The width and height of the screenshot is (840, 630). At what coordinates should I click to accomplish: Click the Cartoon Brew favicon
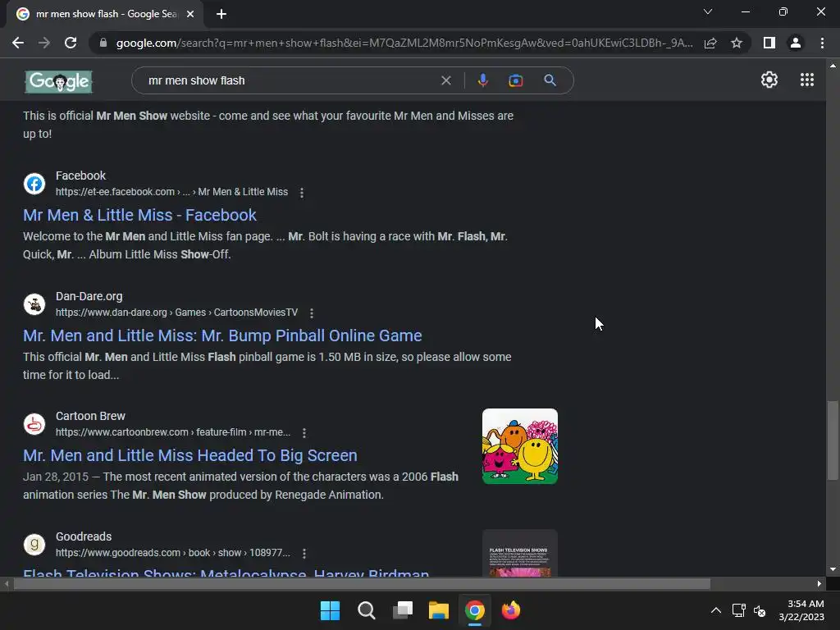pyautogui.click(x=34, y=424)
